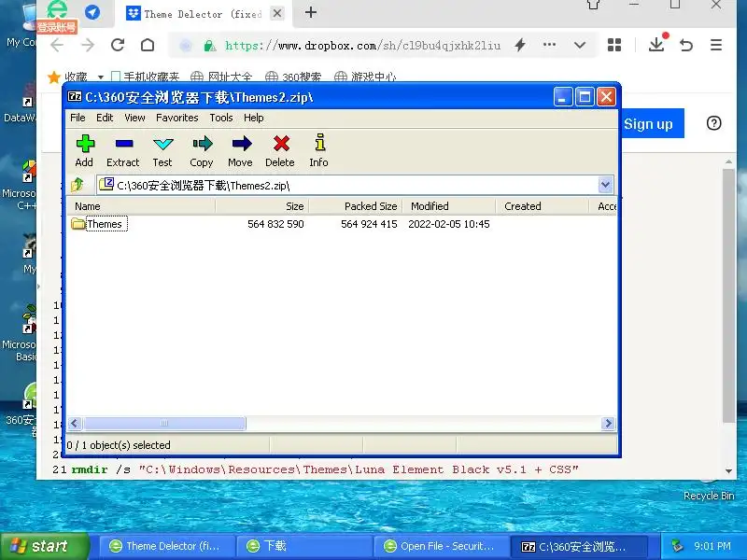Choose the Move toolbar icon
The image size is (747, 560).
click(241, 150)
